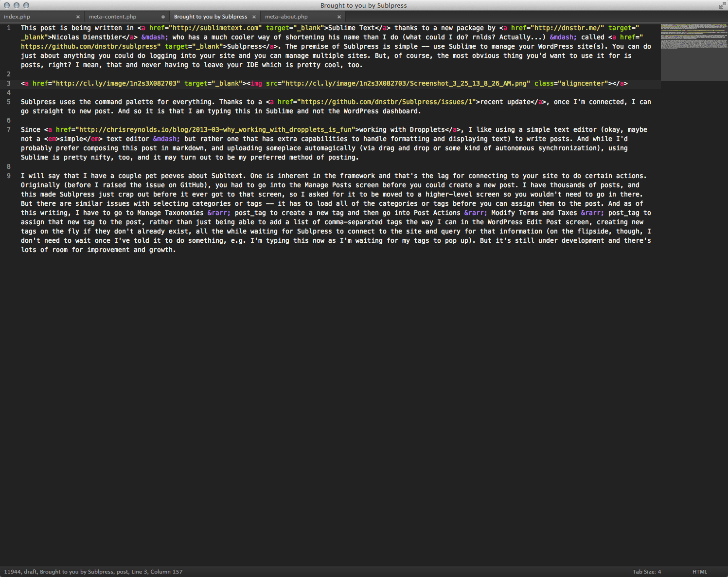Close the meta-about.php tab
The width and height of the screenshot is (728, 577).
339,17
